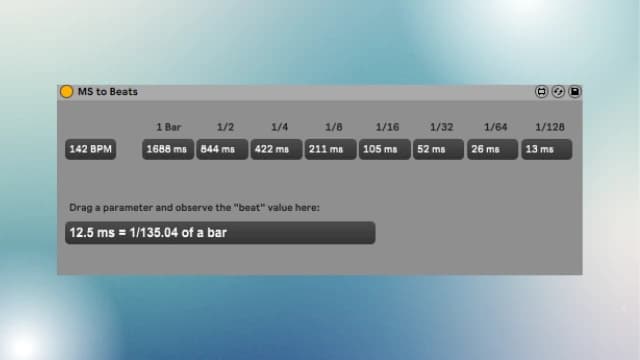This screenshot has width=640, height=360.
Task: Select the 52 ms value box
Action: point(438,149)
